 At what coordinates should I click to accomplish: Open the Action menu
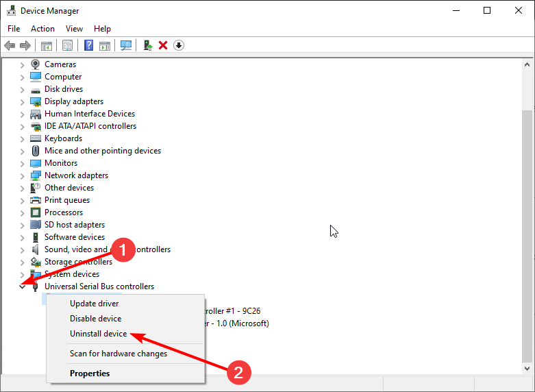pos(42,29)
